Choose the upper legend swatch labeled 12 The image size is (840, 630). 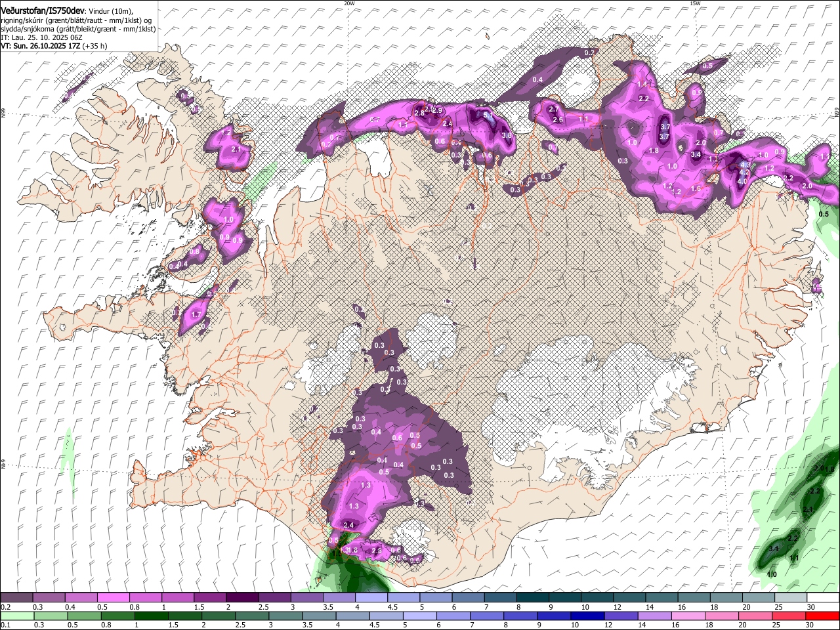click(630, 598)
